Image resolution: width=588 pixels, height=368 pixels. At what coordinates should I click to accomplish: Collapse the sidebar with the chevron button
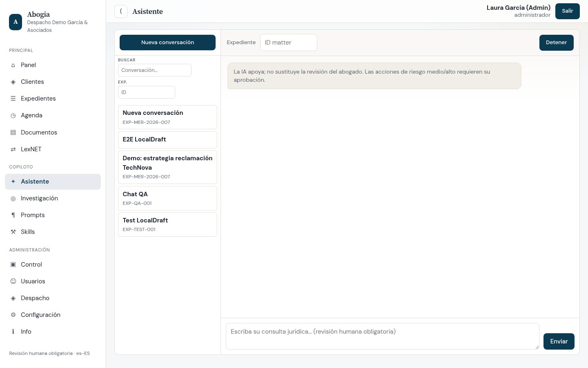(x=121, y=11)
